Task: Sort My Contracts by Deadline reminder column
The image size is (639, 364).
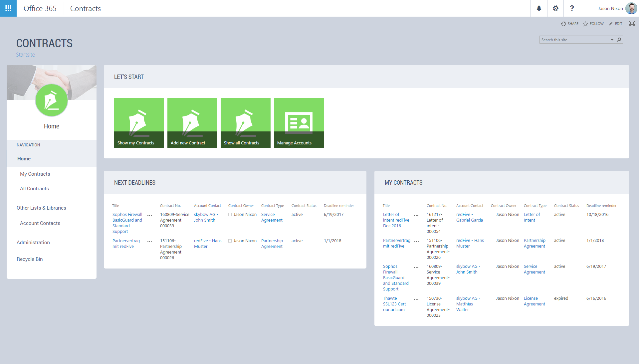Action: 601,206
